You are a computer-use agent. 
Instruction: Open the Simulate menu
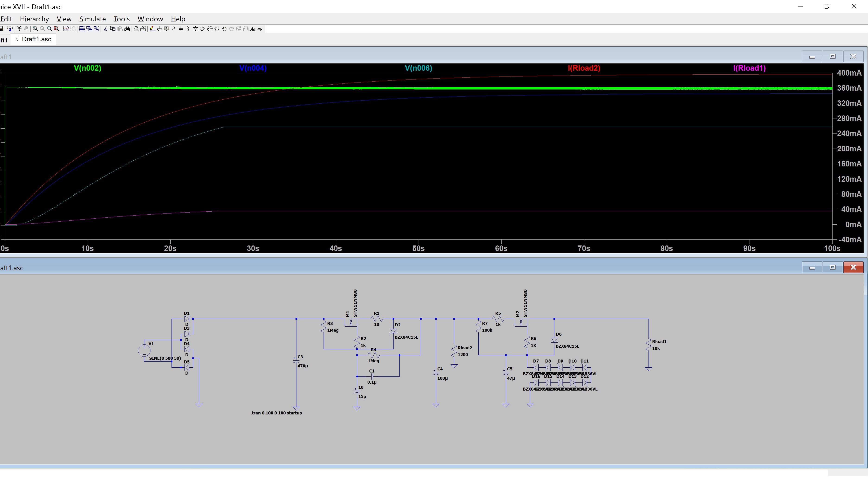coord(92,19)
